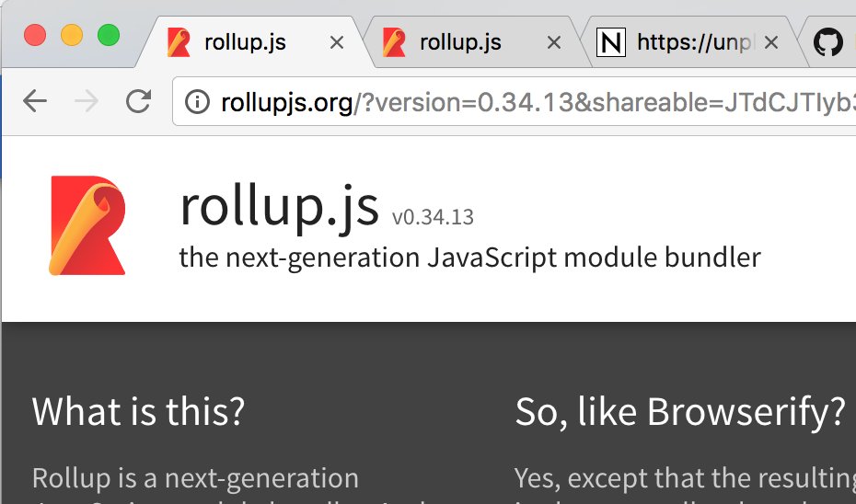Click the large rollup.js logo
This screenshot has height=504, width=856.
pyautogui.click(x=87, y=225)
